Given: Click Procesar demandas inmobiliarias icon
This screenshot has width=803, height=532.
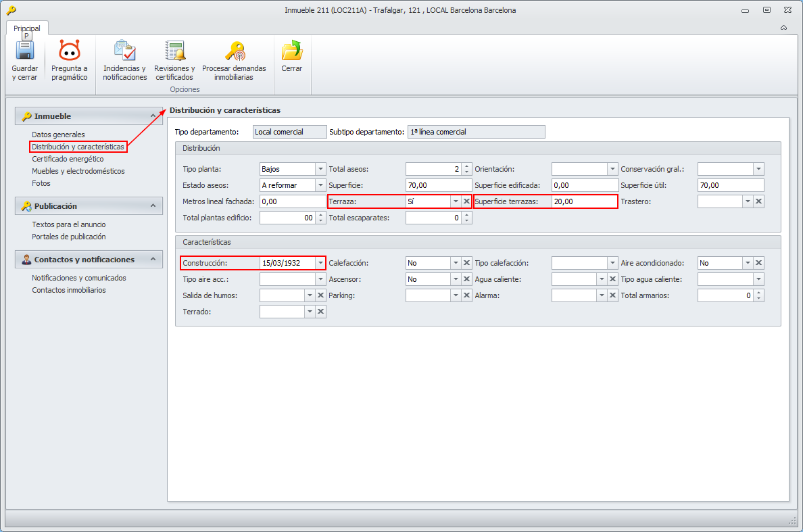Looking at the screenshot, I should point(234,52).
